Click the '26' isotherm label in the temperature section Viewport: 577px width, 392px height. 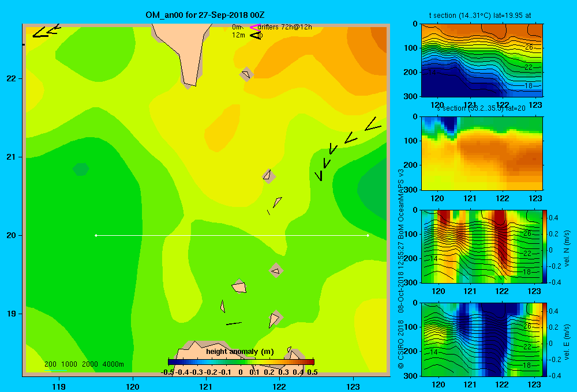[x=529, y=47]
